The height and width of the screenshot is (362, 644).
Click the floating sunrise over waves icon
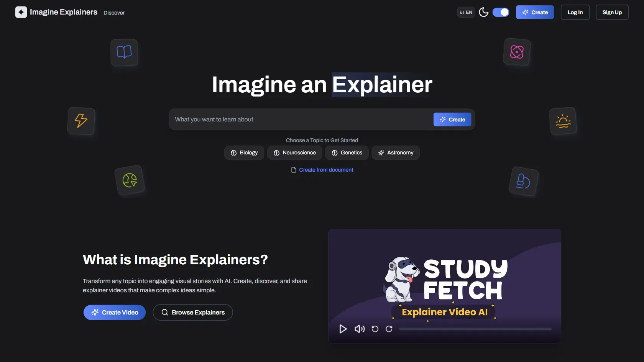(x=563, y=121)
